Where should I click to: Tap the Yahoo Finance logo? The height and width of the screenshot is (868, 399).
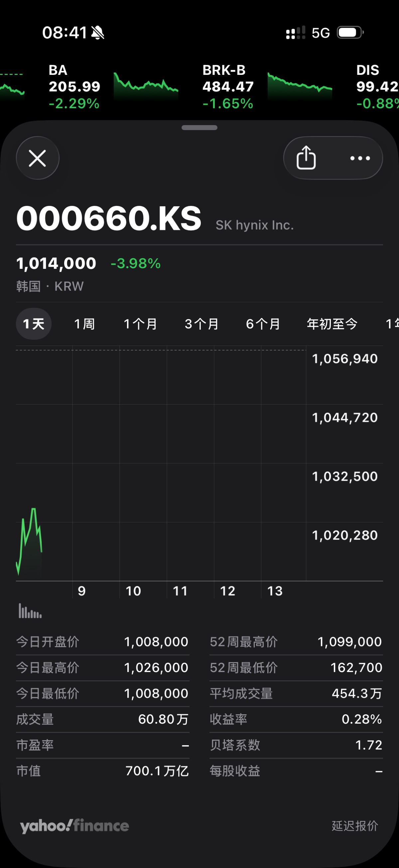pos(74,825)
